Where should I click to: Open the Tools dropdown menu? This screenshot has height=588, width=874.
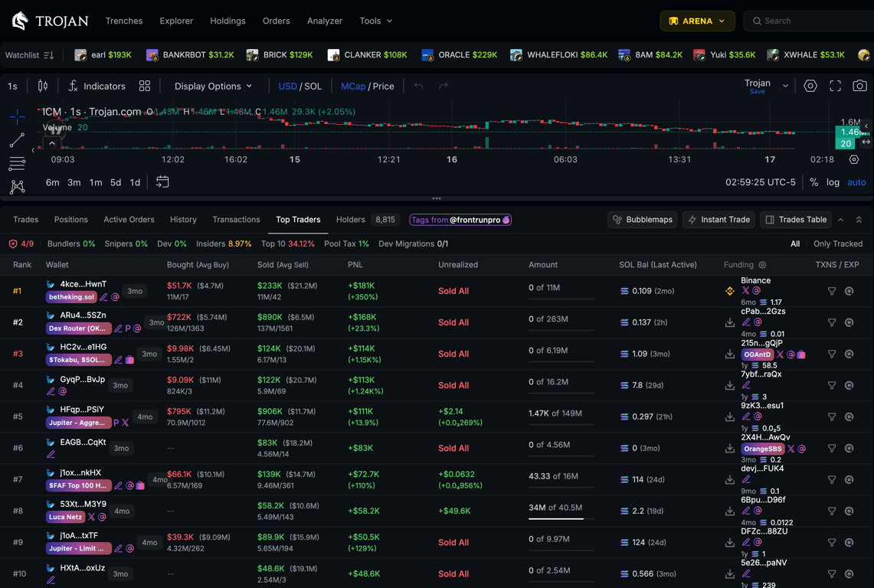(375, 21)
